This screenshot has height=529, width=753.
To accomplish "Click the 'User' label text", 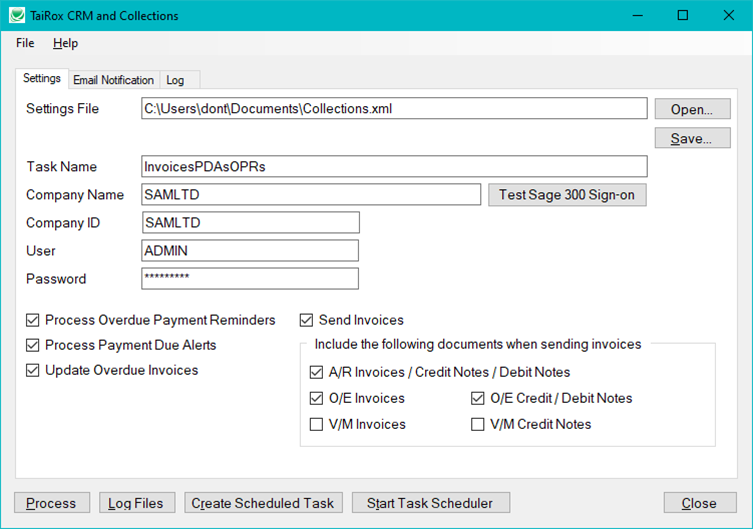I will coord(41,251).
